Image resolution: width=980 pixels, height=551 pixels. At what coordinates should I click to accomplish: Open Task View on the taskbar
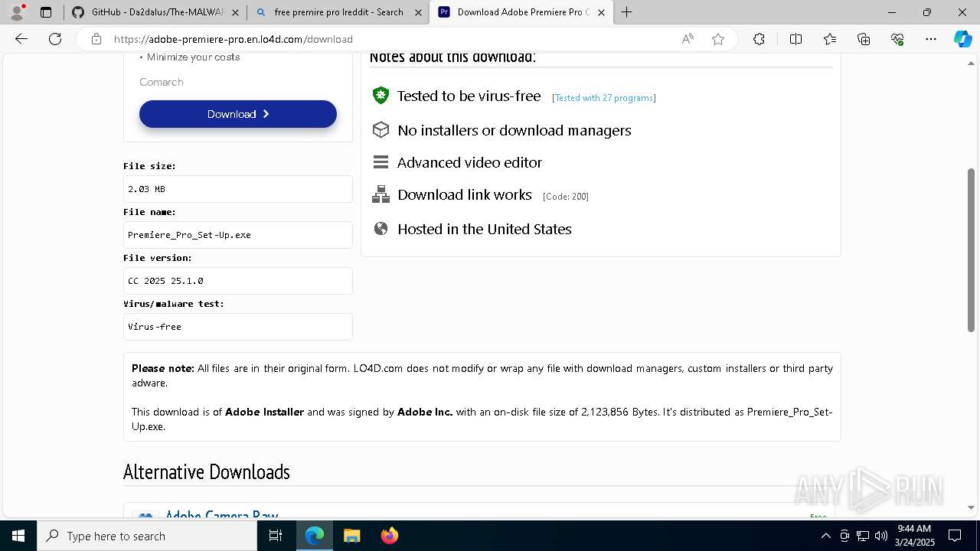[x=276, y=536]
